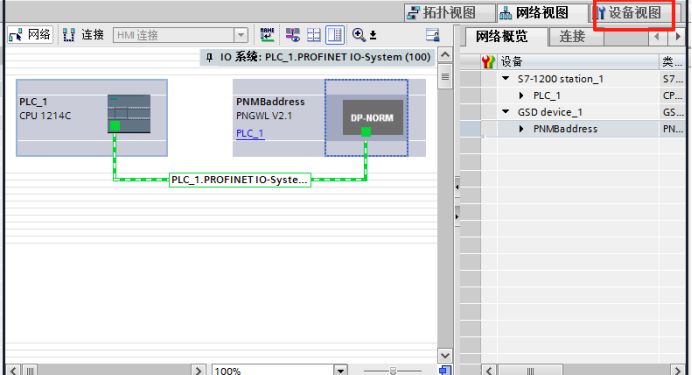Click the green PROFINET port on PLC_1
692x375 pixels.
coord(115,126)
